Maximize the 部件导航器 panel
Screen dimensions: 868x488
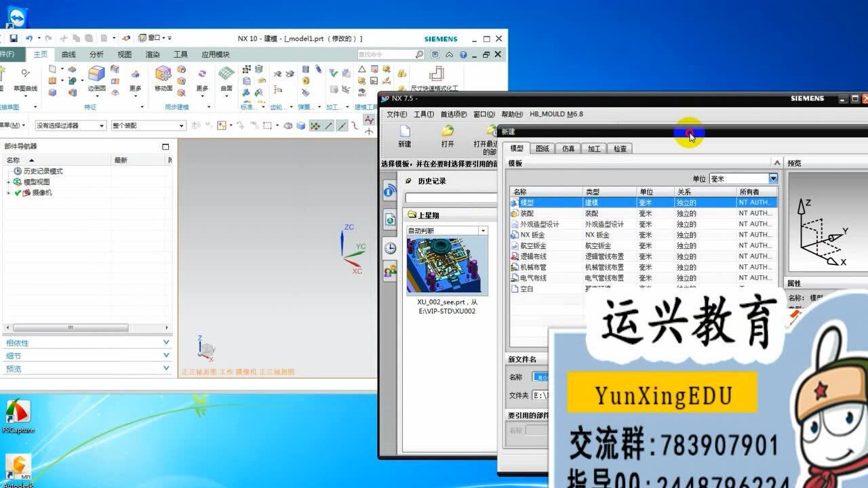pos(165,146)
